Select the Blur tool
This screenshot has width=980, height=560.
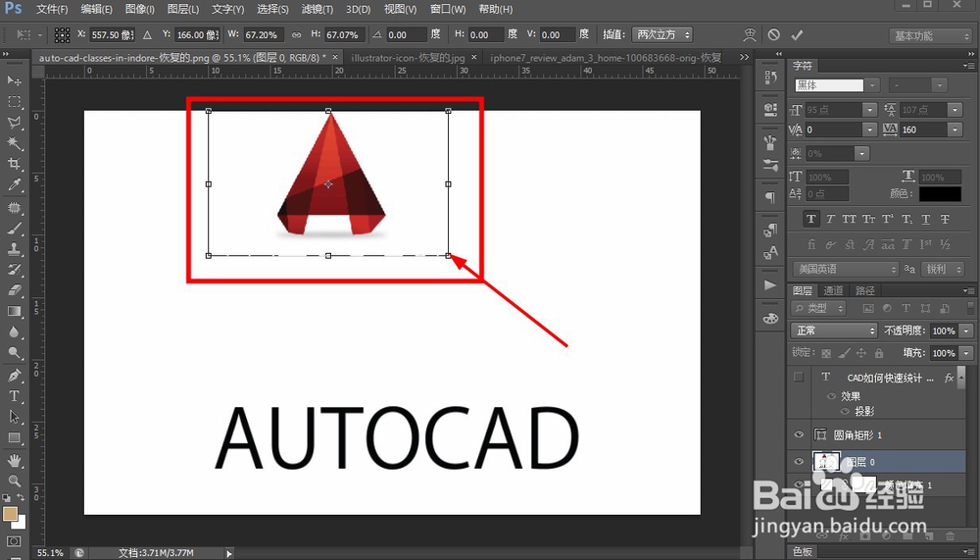click(x=14, y=332)
